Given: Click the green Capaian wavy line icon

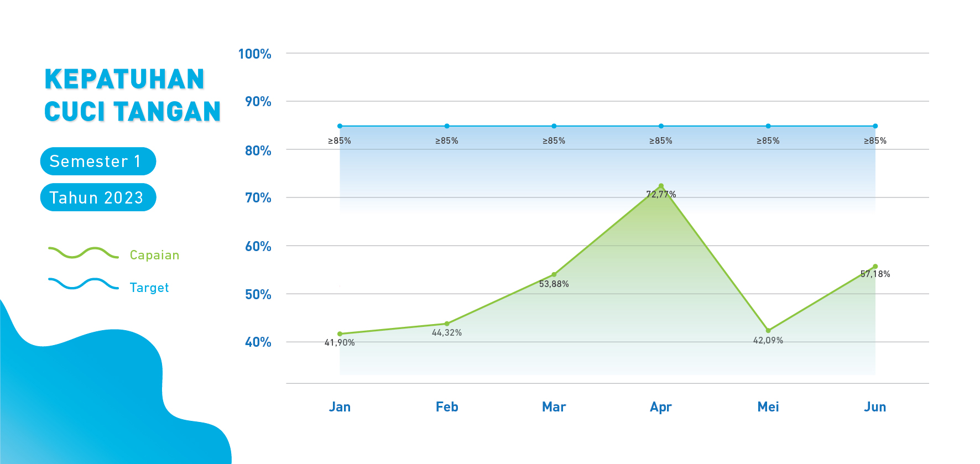Looking at the screenshot, I should pos(84,253).
